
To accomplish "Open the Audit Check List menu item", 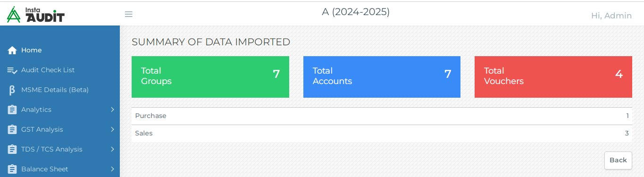I will (60, 70).
